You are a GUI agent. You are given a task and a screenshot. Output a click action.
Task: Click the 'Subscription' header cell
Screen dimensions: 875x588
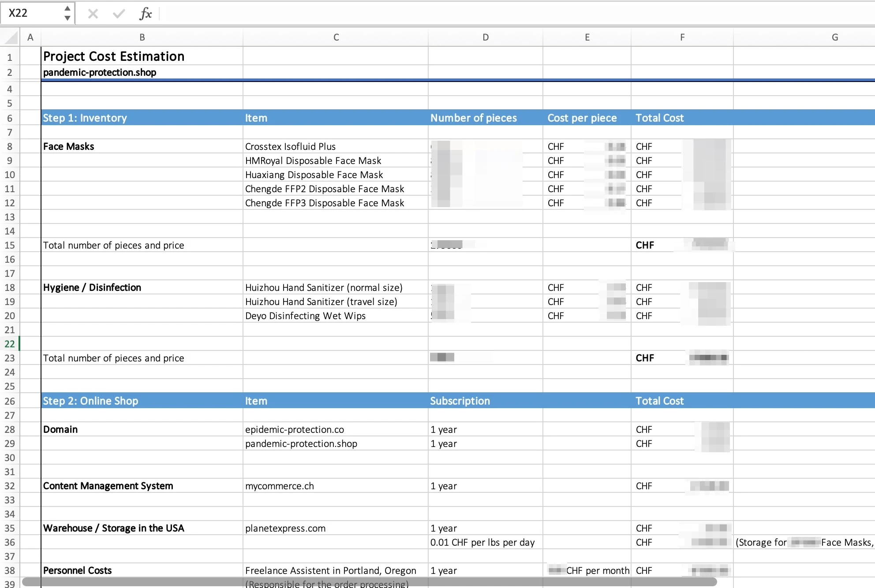point(486,401)
